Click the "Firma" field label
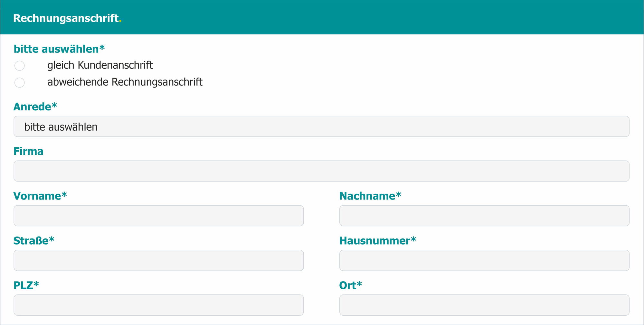This screenshot has height=325, width=644. coord(28,151)
